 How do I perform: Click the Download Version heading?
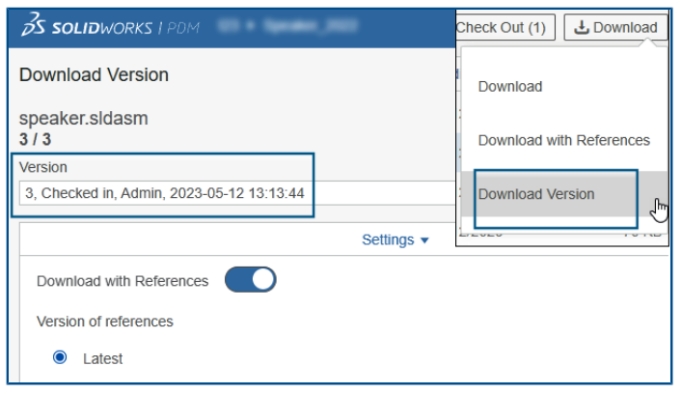click(94, 75)
